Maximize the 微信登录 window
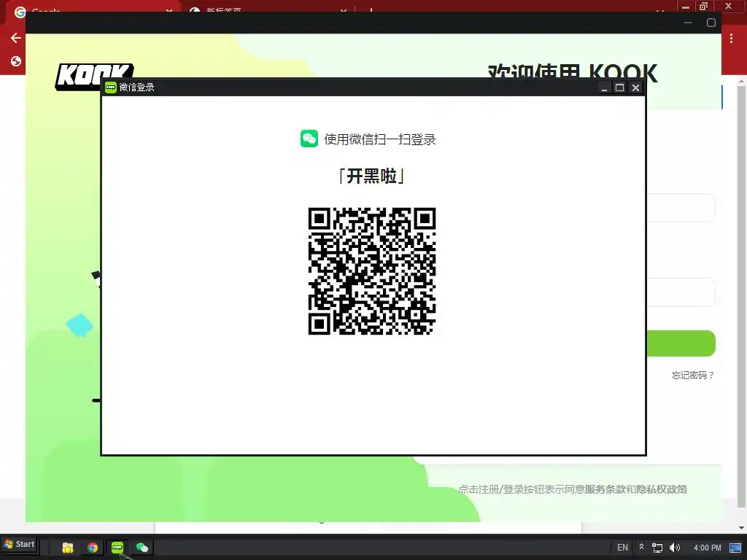The image size is (747, 560). pos(619,87)
